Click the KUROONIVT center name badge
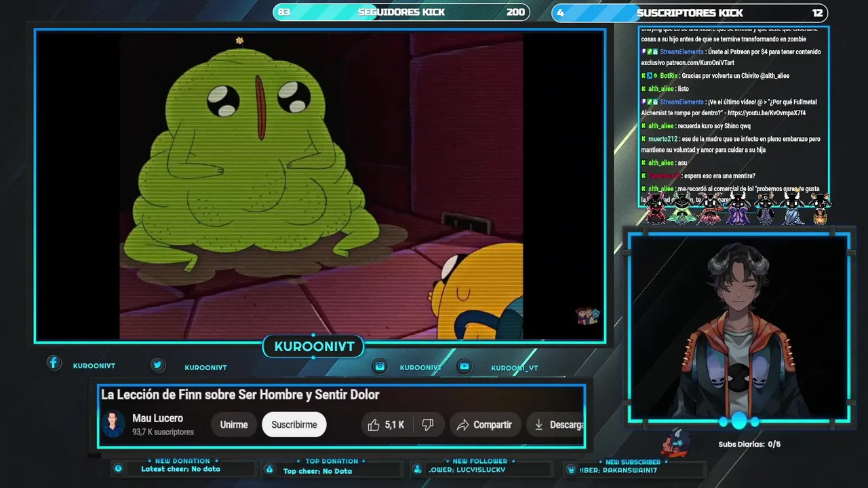This screenshot has width=868, height=488. pos(314,347)
